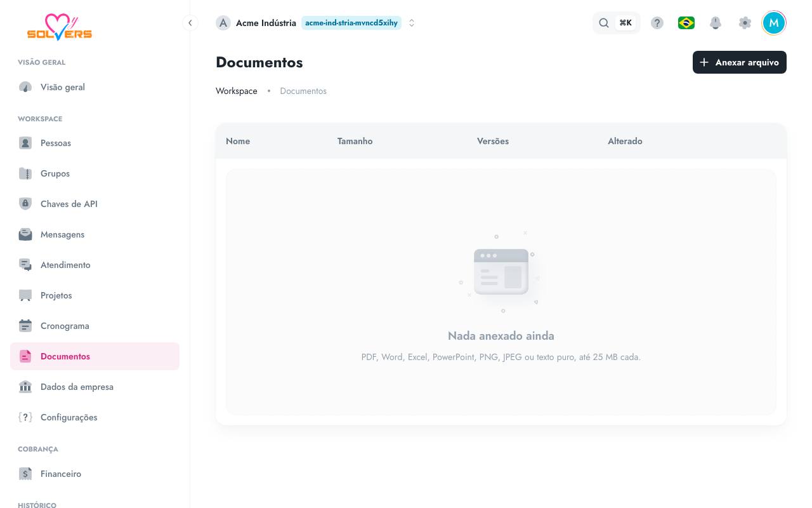The height and width of the screenshot is (508, 812).
Task: Click the Solvers heart logo
Action: (60, 26)
